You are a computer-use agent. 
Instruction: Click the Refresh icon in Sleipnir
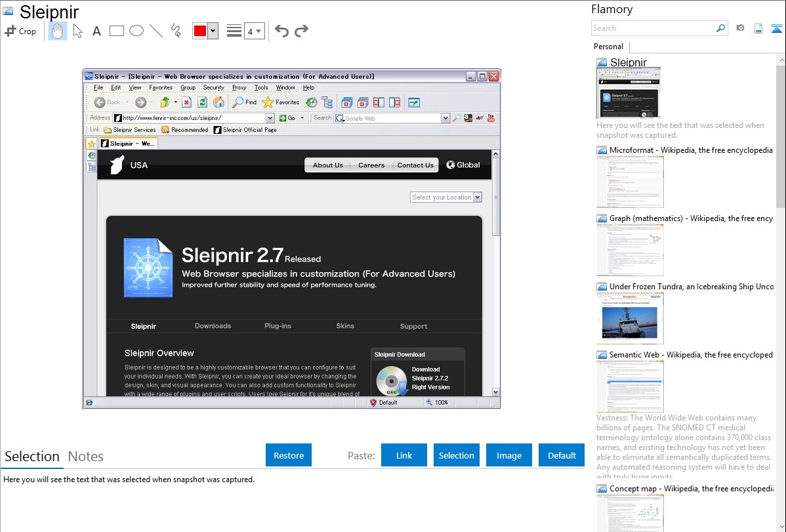click(x=203, y=102)
